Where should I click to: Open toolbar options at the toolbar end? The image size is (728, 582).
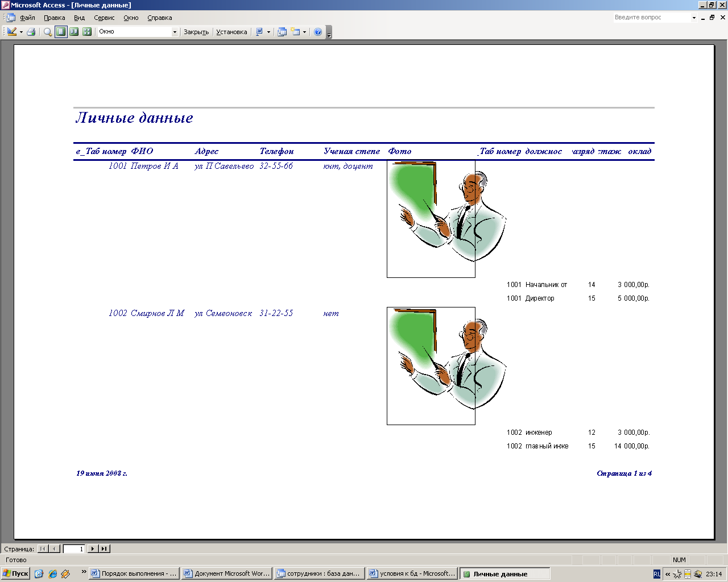pos(329,32)
